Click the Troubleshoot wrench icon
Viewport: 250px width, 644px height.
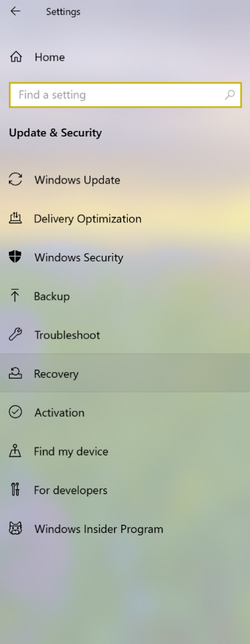[15, 335]
